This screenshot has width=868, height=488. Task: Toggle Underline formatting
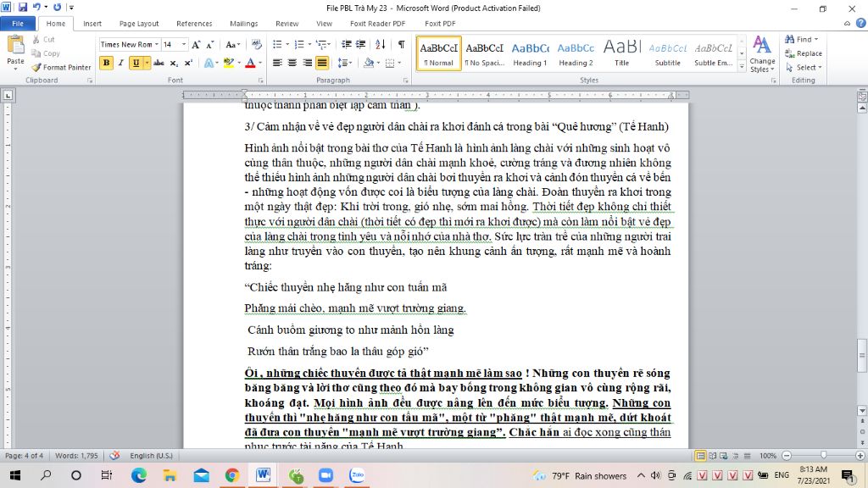click(136, 63)
